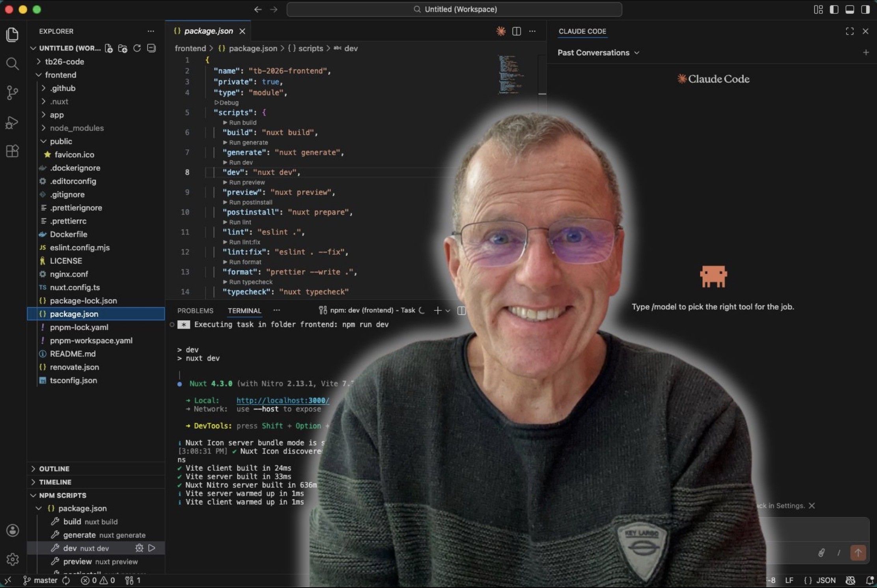Open the Run and Debug view
Viewport: 877px width, 588px height.
(12, 122)
